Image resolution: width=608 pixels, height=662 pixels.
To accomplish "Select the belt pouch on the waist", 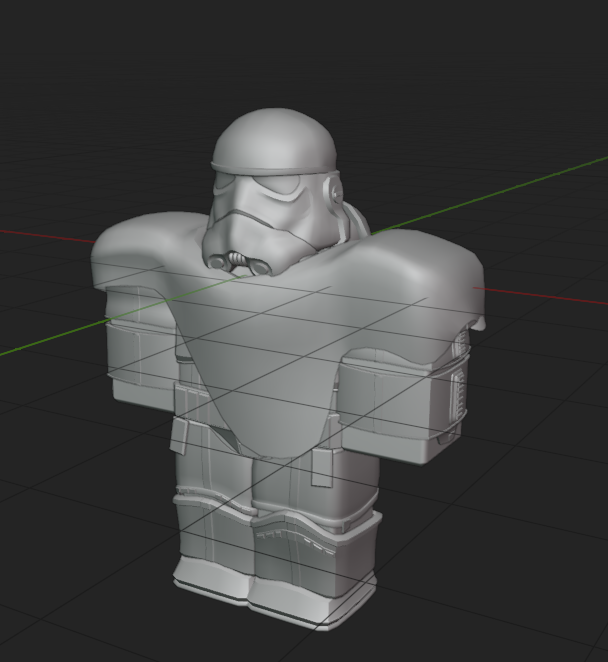I will [322, 467].
